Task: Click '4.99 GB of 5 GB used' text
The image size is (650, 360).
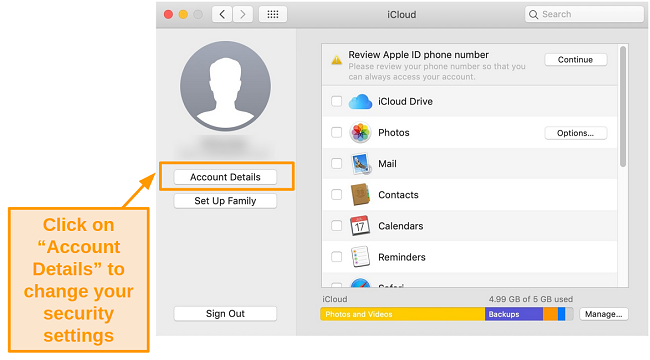Action: (x=531, y=299)
